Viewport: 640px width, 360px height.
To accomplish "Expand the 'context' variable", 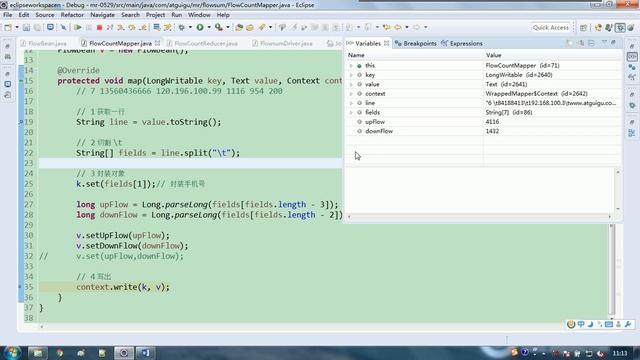I will coord(351,94).
